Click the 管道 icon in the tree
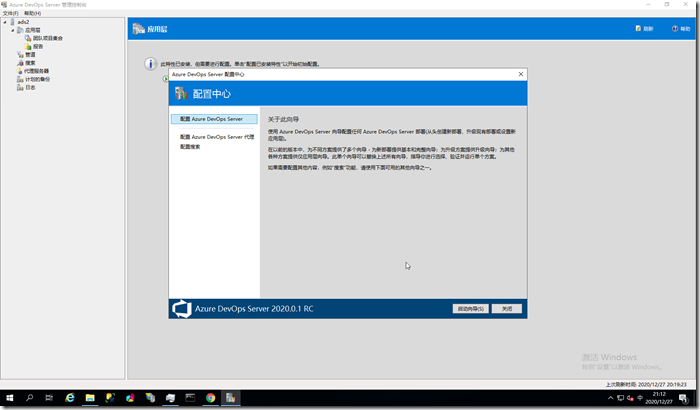Screen dimensions: 700x410 pyautogui.click(x=20, y=54)
